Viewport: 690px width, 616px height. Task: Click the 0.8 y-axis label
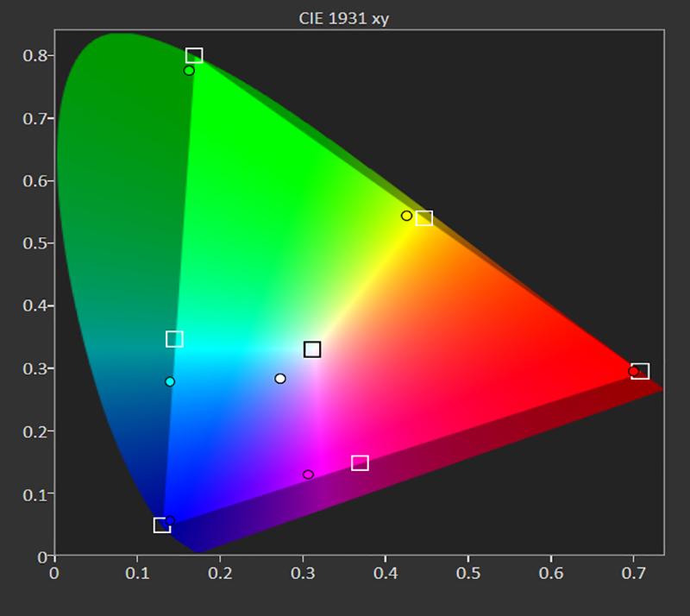(34, 55)
